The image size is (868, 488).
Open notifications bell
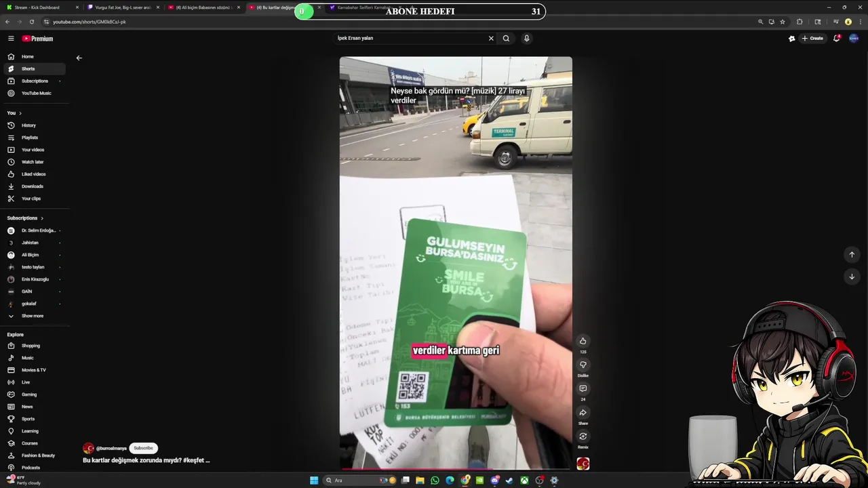[x=837, y=39]
